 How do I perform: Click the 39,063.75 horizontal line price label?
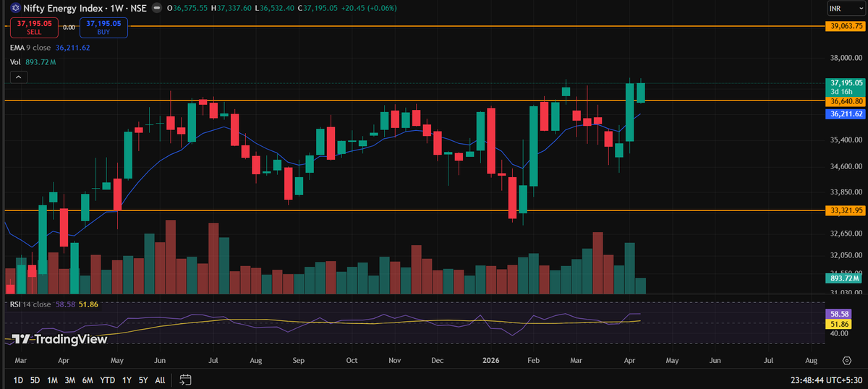click(844, 26)
